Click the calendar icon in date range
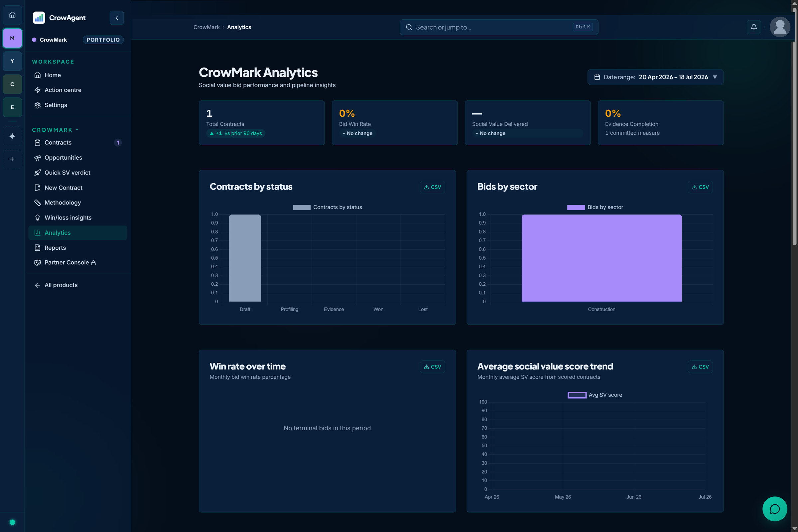The width and height of the screenshot is (798, 532). pos(597,77)
